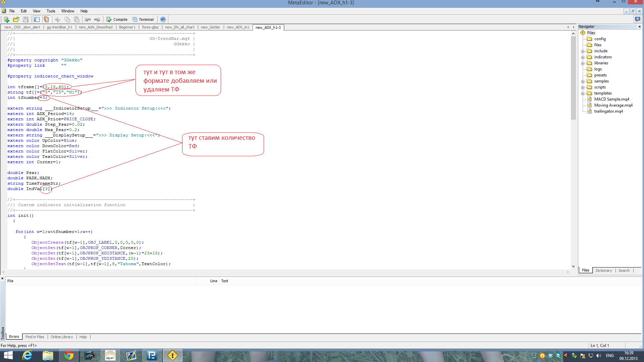
Task: Open the toolbox Help tab
Action: pos(83,337)
